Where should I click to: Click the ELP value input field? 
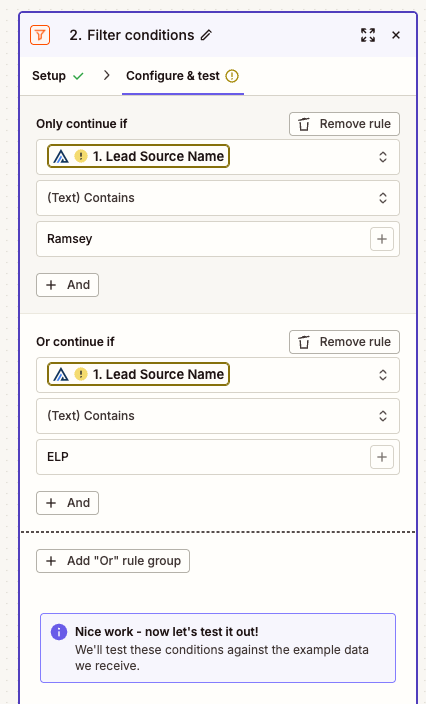tap(203, 457)
